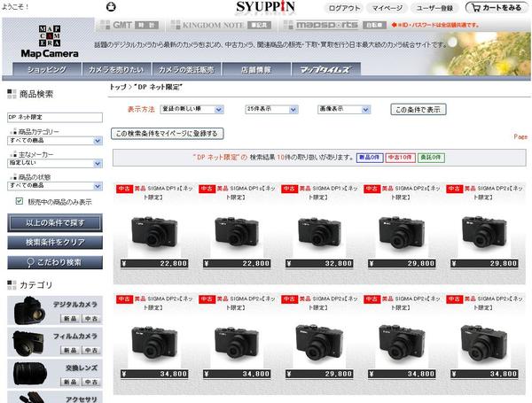Click 中古 under フィルムカメラ
Viewport: 532px width, 403px height.
click(x=91, y=350)
